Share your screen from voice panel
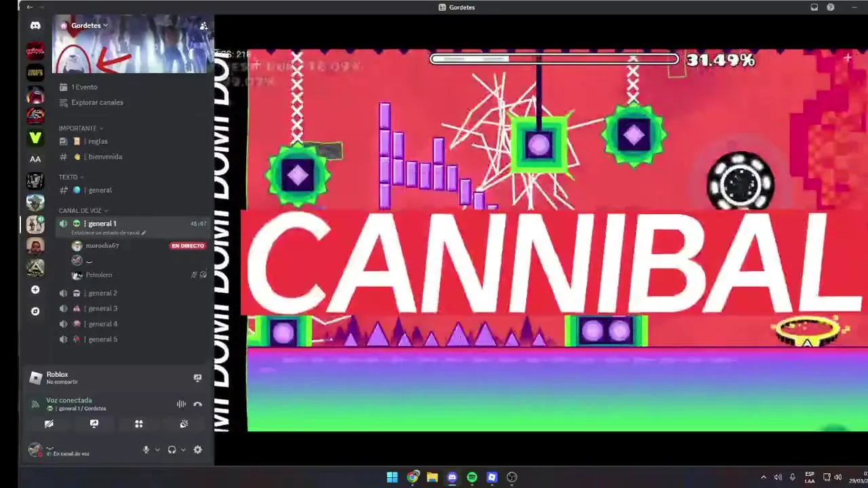 pos(94,424)
